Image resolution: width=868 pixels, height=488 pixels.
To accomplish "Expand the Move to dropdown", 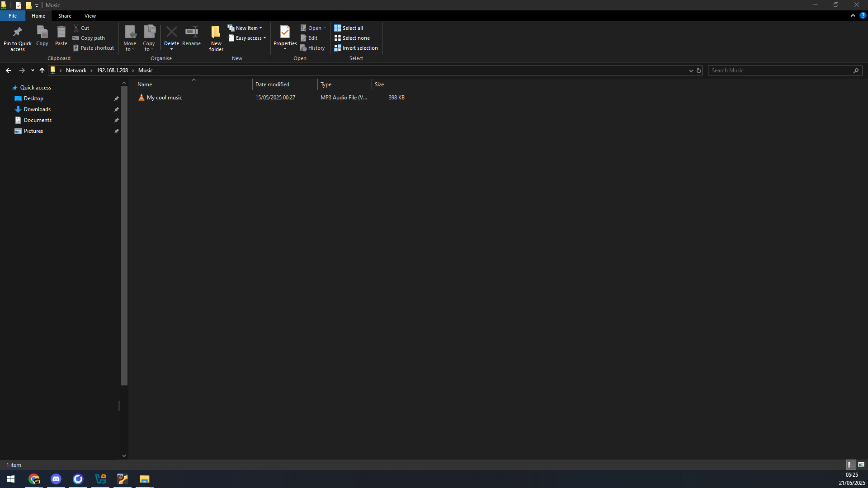I will 130,47.
